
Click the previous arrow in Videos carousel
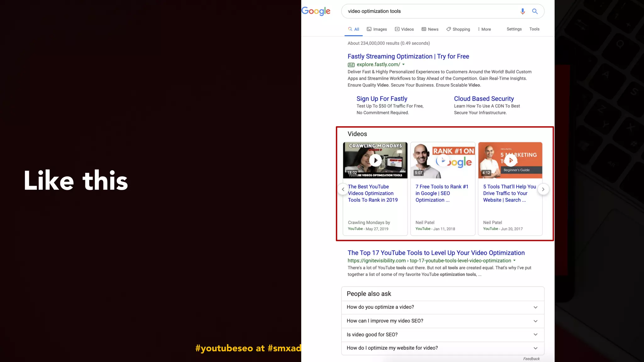[343, 189]
